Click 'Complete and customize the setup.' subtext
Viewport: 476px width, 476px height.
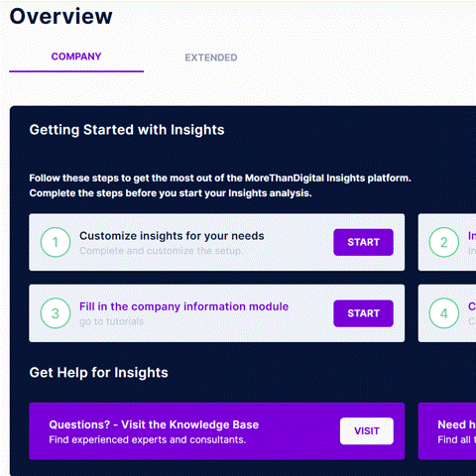(x=162, y=251)
